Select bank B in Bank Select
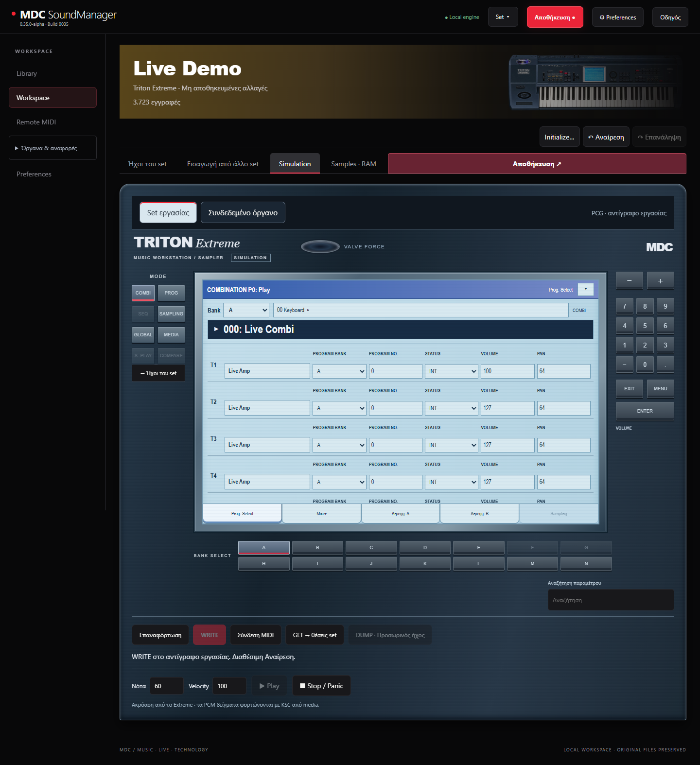This screenshot has width=700, height=765. [x=317, y=548]
